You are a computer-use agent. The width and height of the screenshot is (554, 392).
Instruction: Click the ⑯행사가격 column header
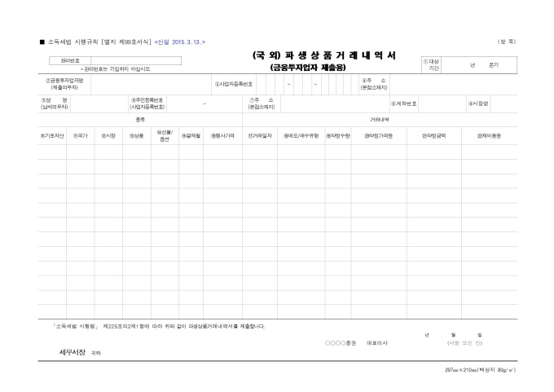click(222, 136)
